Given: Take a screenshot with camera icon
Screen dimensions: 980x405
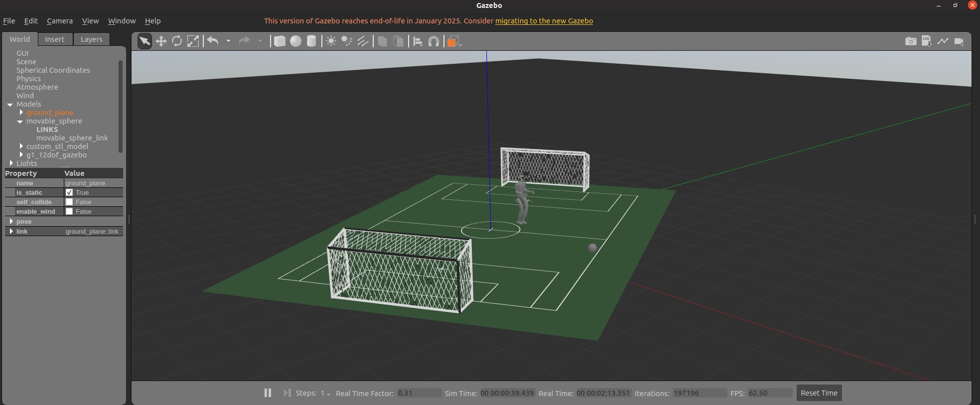Looking at the screenshot, I should pyautogui.click(x=911, y=41).
